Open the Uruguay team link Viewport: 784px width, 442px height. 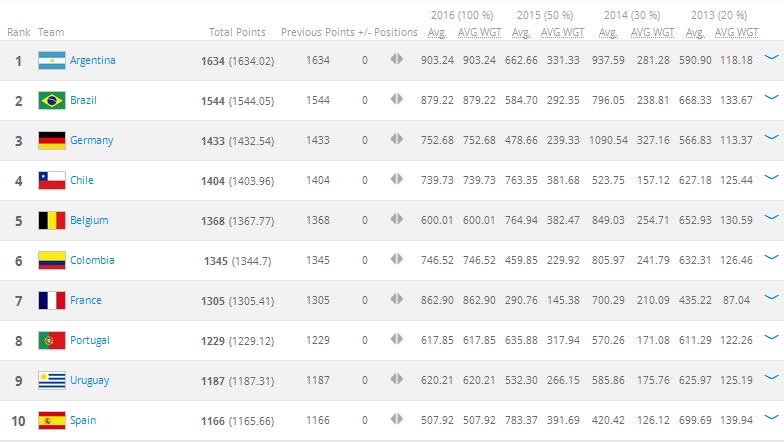(90, 380)
